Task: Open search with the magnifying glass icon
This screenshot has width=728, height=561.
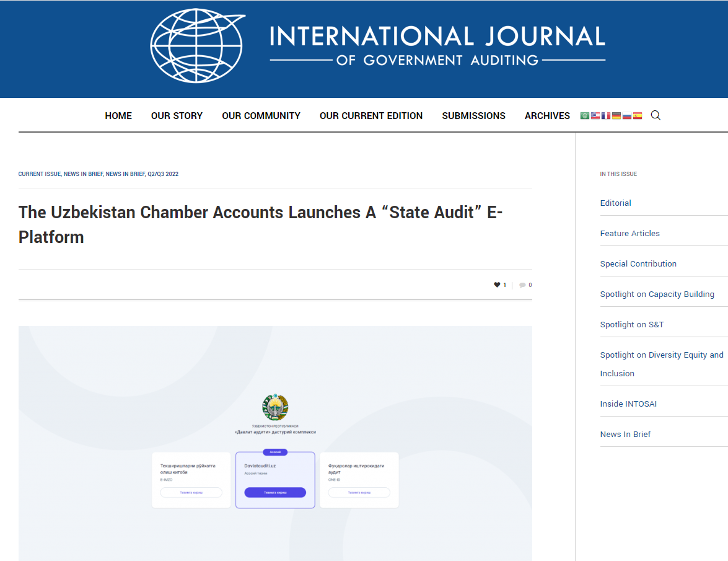Action: tap(656, 115)
